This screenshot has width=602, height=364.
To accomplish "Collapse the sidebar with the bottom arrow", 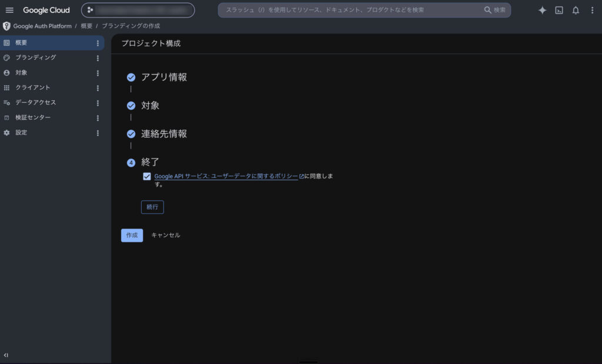I will (x=6, y=355).
